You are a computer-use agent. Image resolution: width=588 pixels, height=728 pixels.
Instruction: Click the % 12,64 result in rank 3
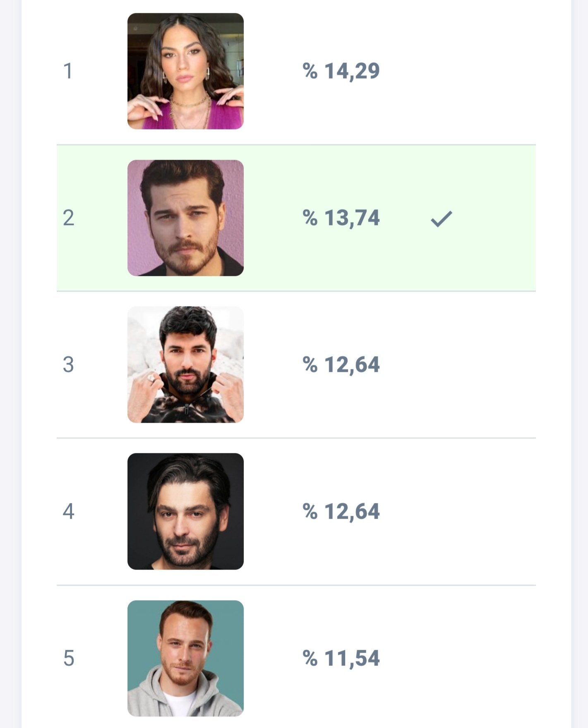(341, 365)
